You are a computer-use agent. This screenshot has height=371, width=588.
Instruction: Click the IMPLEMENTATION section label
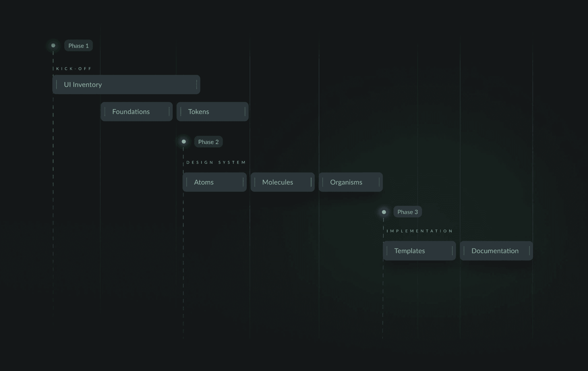coord(419,231)
